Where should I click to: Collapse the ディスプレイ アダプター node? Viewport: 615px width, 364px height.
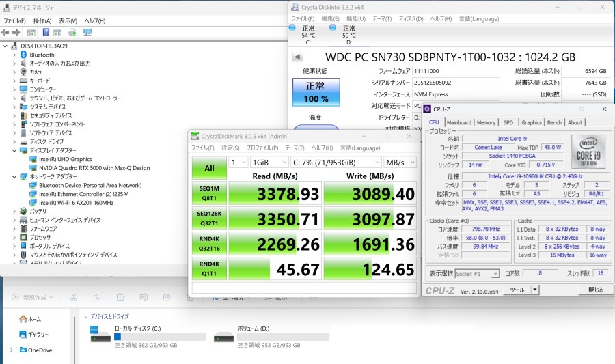coord(14,150)
